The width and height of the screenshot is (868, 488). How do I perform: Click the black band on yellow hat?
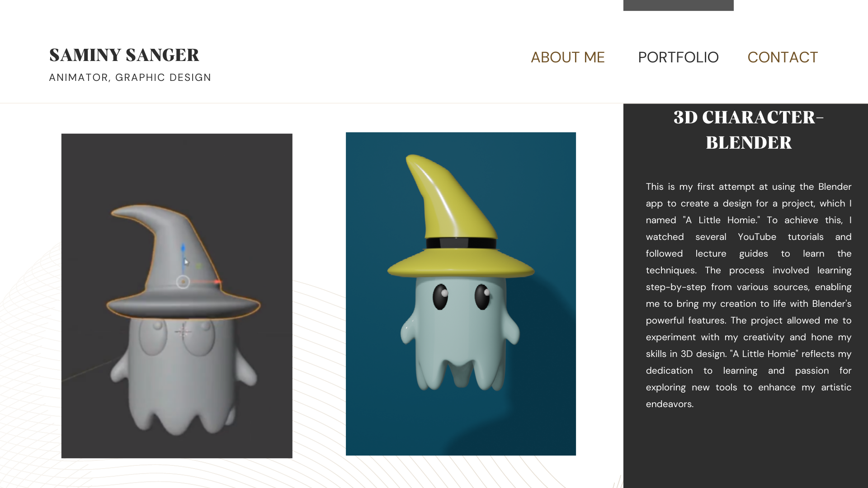pyautogui.click(x=461, y=243)
